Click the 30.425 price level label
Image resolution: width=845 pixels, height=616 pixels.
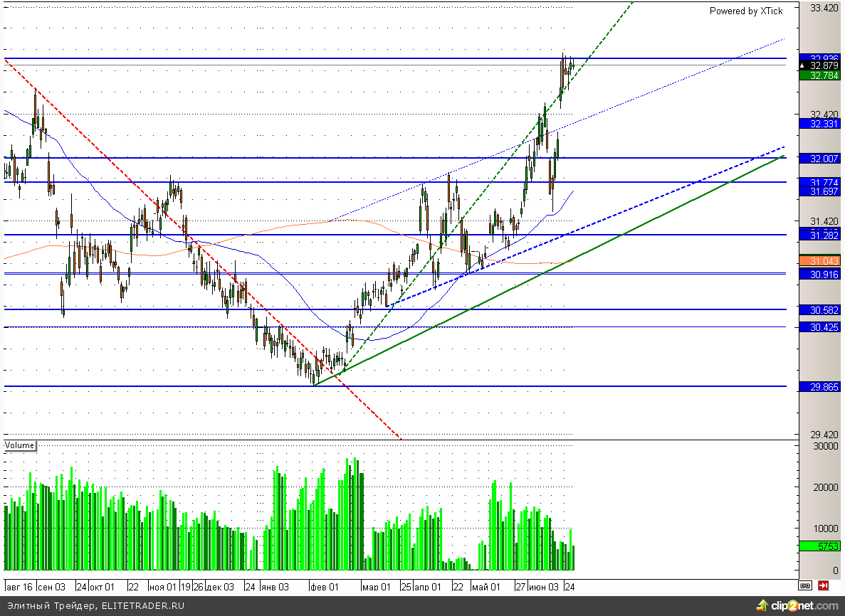coord(819,327)
